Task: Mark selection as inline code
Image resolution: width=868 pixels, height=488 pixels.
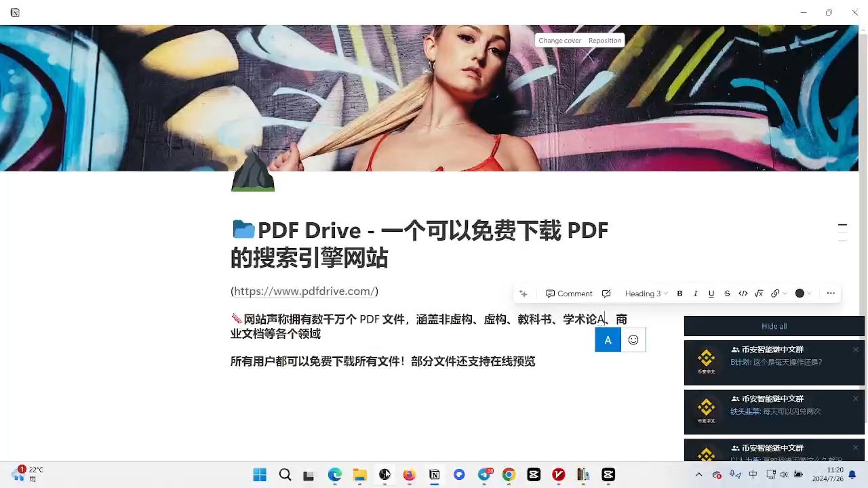Action: [743, 293]
